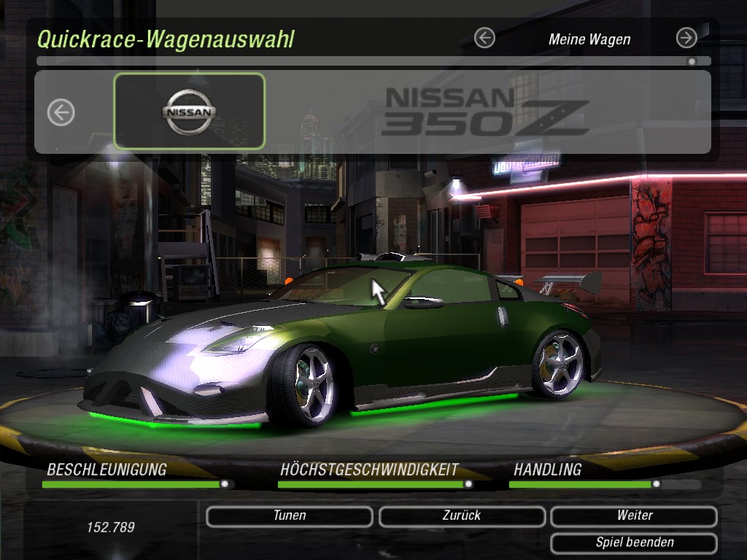Click the right arrow beside Meine Wagen
Screen dimensions: 747x560
(686, 38)
